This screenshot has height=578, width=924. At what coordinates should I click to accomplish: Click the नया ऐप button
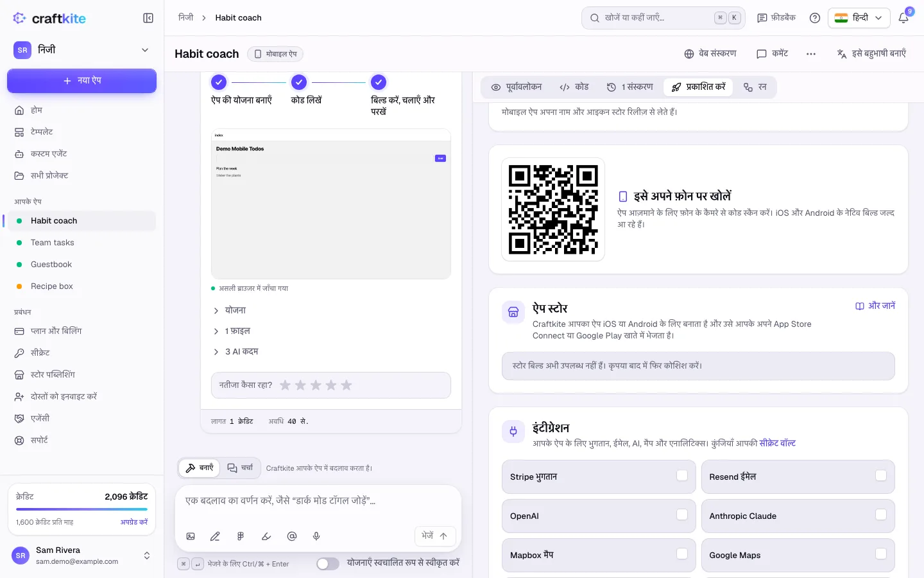[81, 81]
